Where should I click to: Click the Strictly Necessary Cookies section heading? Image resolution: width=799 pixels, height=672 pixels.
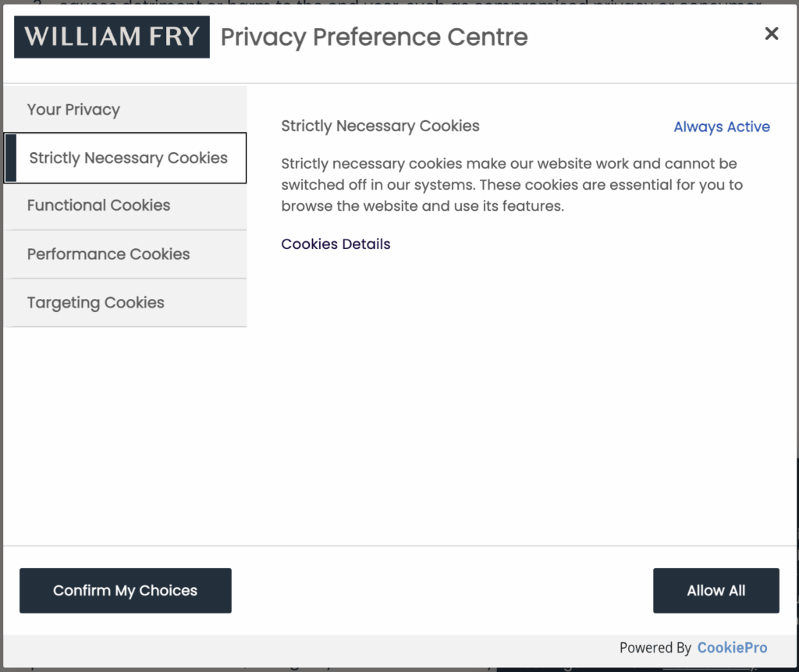pyautogui.click(x=380, y=126)
